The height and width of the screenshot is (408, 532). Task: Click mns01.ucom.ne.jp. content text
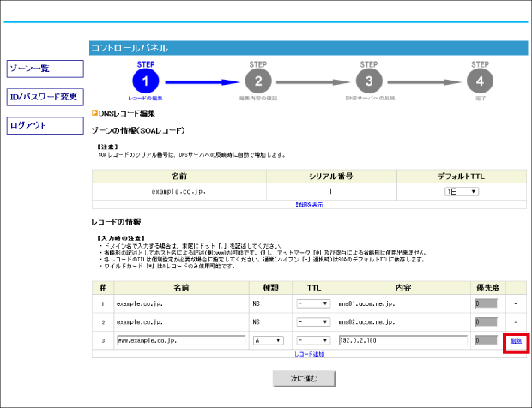point(366,304)
